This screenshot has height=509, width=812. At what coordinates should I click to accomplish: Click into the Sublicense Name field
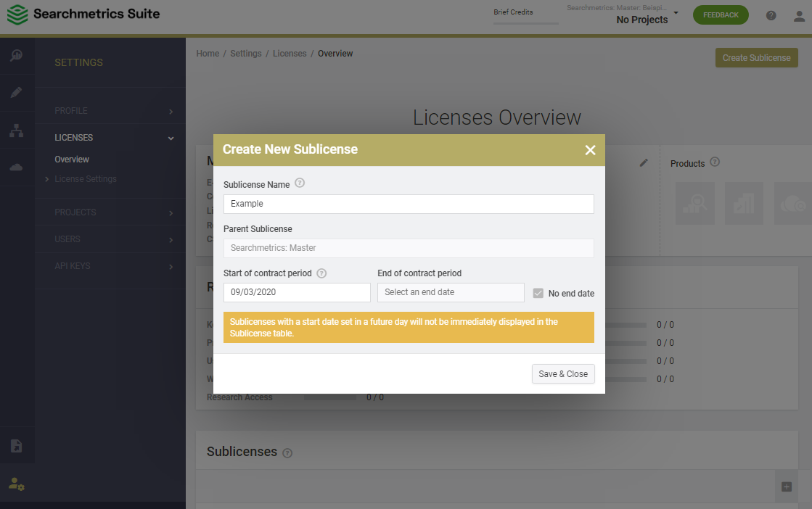[x=409, y=204]
